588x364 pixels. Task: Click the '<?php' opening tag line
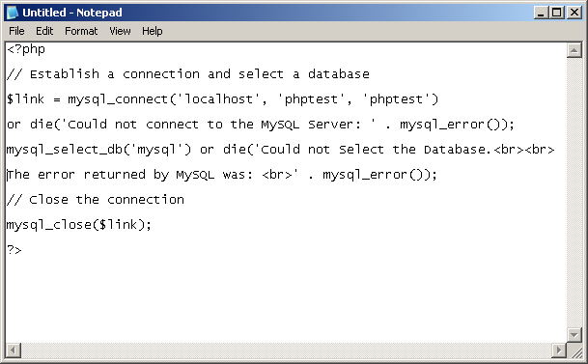pos(26,49)
